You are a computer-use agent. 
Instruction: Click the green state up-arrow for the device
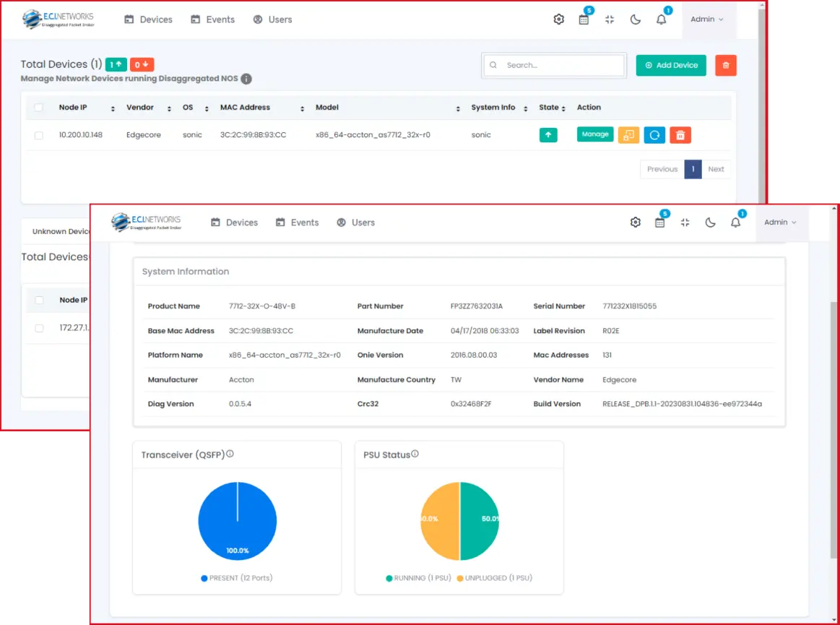548,134
